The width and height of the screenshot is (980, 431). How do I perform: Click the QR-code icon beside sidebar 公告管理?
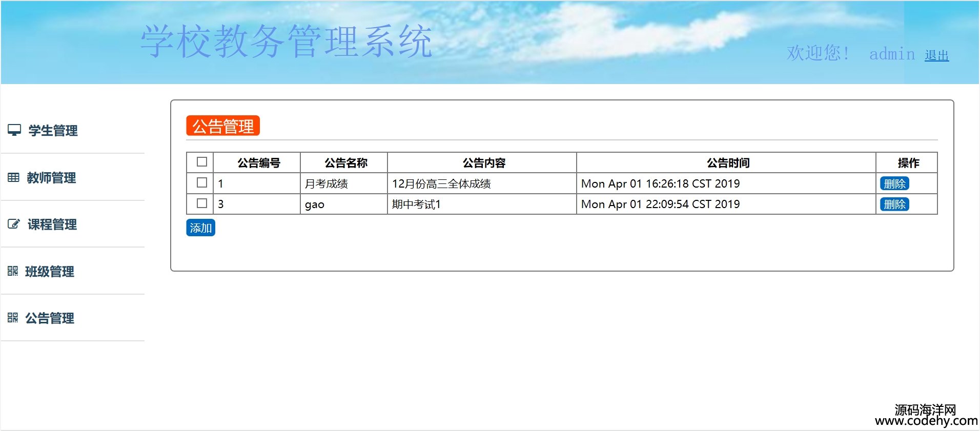[13, 318]
